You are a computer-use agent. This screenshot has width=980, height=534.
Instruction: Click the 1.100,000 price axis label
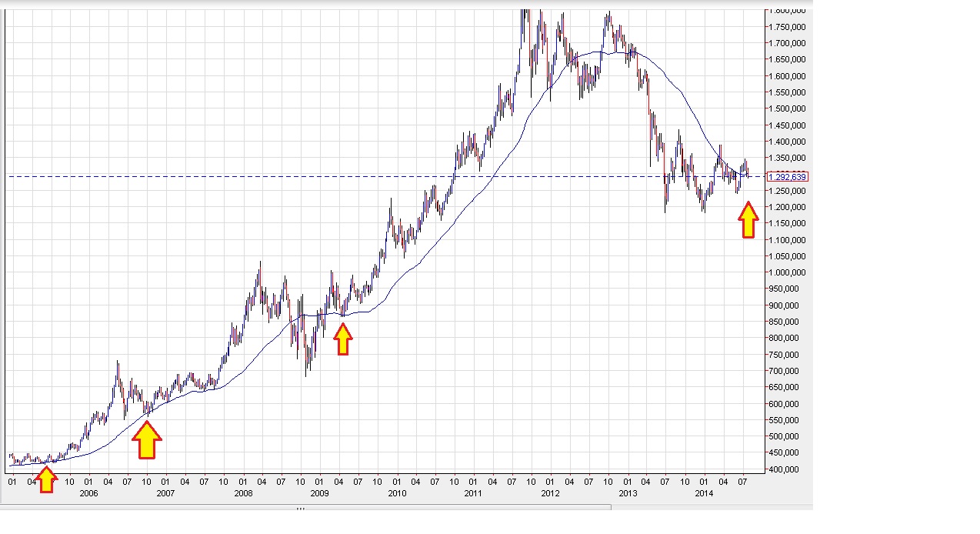click(x=787, y=240)
